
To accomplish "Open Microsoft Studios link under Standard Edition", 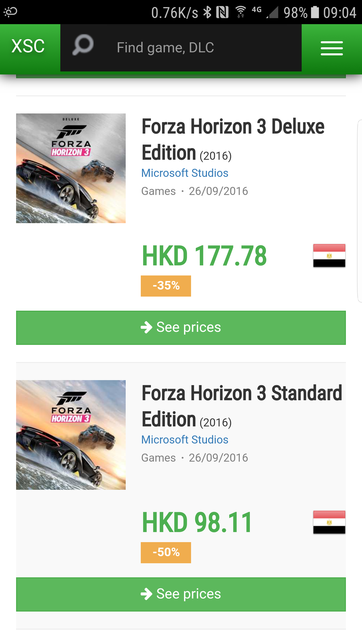I will point(185,440).
